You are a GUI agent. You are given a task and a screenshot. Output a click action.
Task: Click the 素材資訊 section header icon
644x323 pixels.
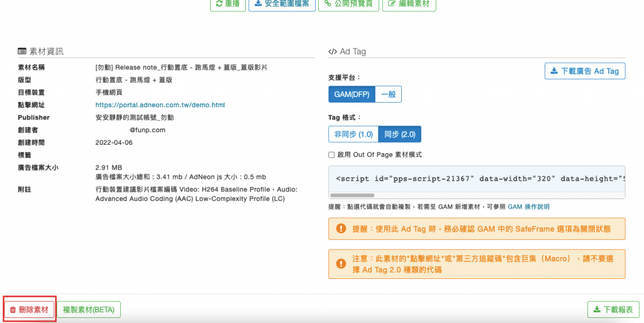pyautogui.click(x=22, y=52)
